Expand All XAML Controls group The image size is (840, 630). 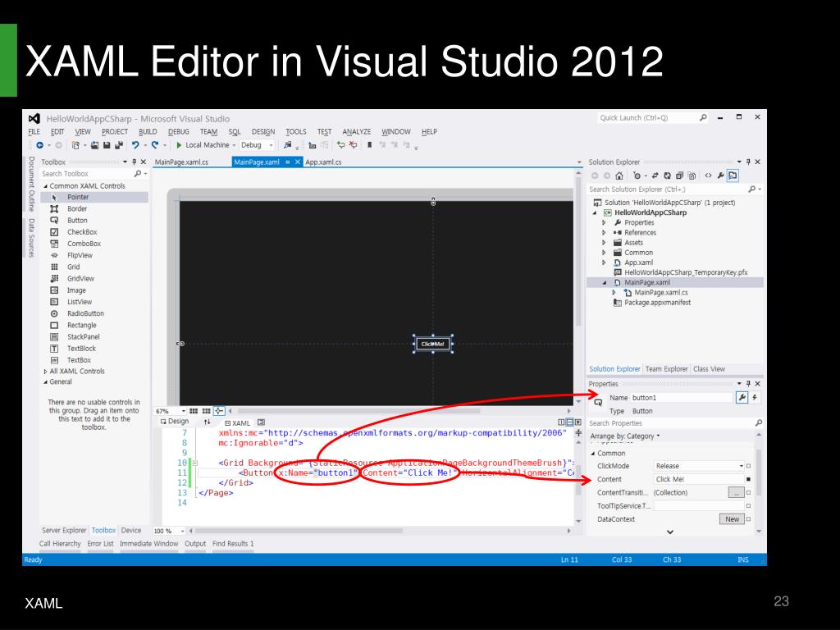(x=46, y=372)
